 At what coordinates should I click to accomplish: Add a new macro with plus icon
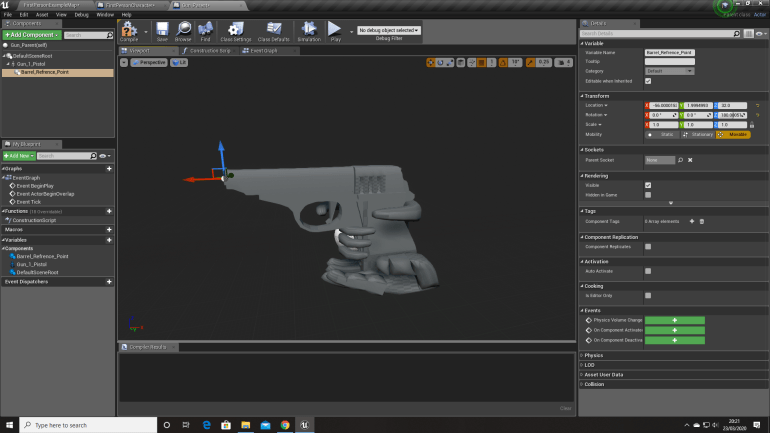[109, 229]
